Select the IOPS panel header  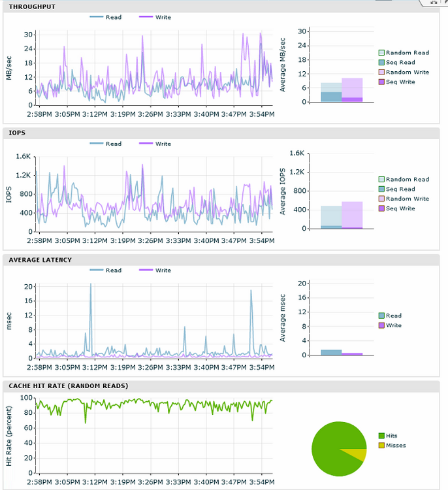tap(221, 133)
